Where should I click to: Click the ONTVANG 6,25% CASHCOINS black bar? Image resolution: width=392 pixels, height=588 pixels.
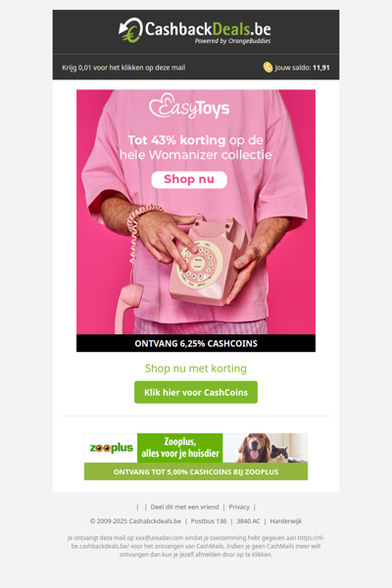point(196,343)
